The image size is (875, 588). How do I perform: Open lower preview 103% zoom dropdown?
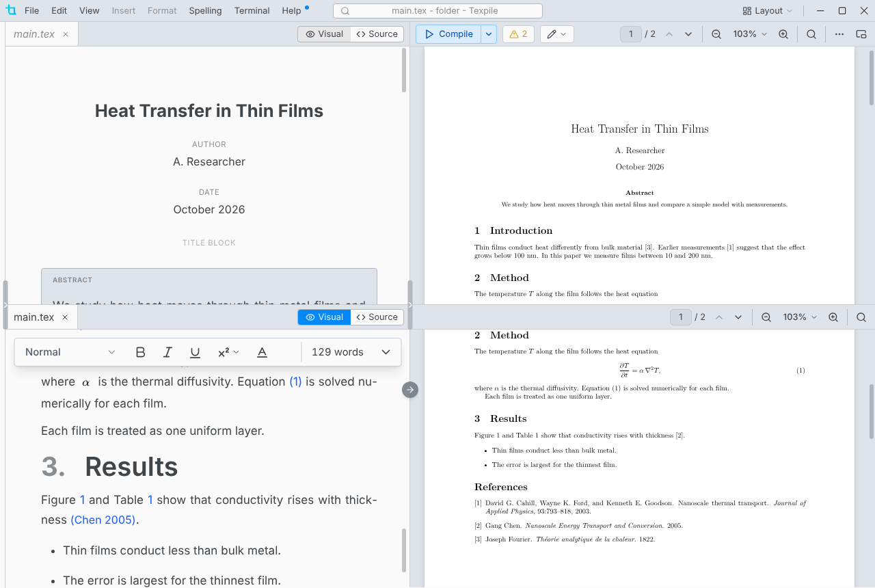coord(800,317)
